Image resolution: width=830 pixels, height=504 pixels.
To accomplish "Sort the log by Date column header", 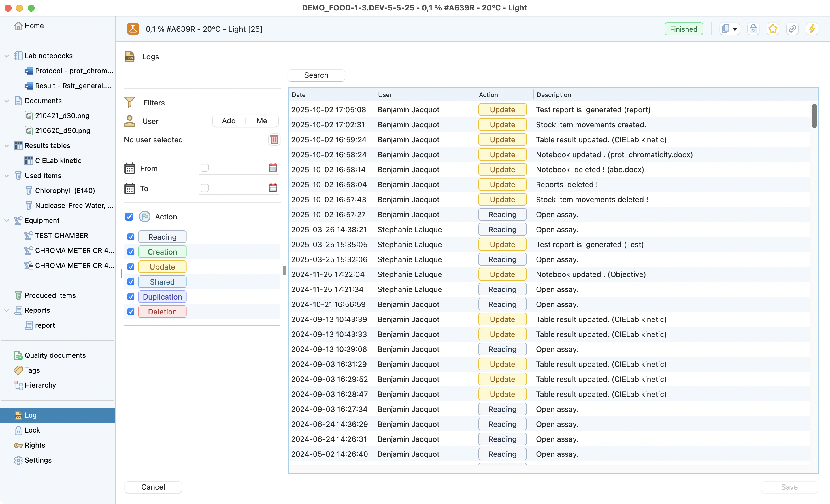I will tap(299, 94).
